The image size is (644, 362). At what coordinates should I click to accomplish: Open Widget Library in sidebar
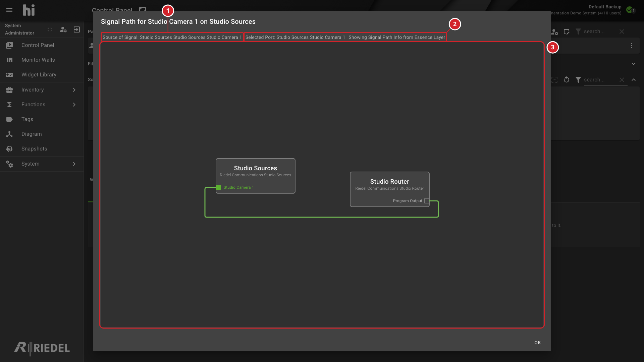pos(42,74)
